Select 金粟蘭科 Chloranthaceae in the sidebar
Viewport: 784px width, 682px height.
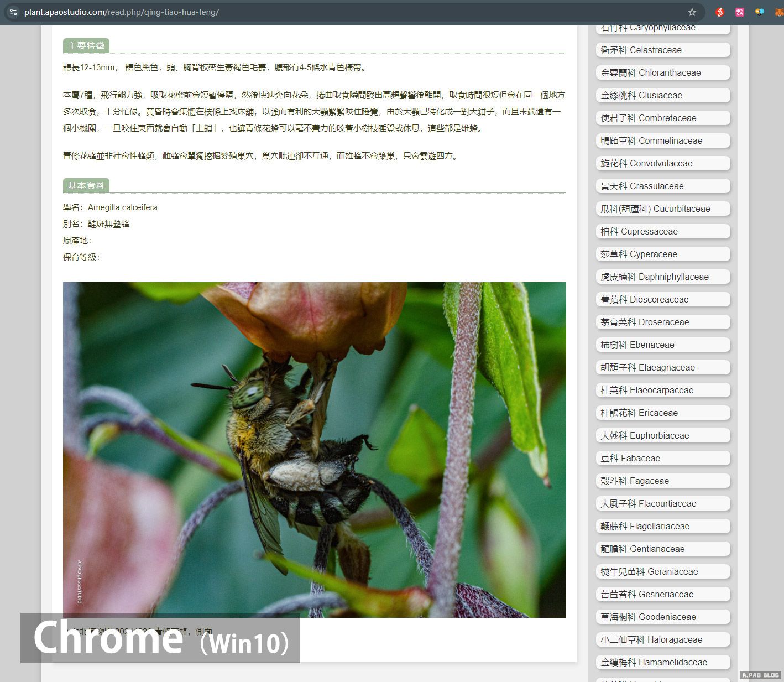pyautogui.click(x=662, y=72)
